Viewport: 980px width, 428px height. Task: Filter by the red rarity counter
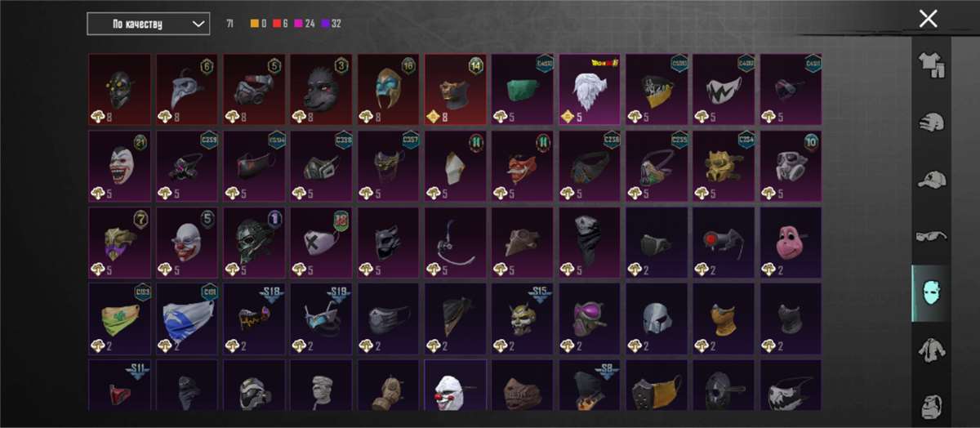click(x=278, y=24)
